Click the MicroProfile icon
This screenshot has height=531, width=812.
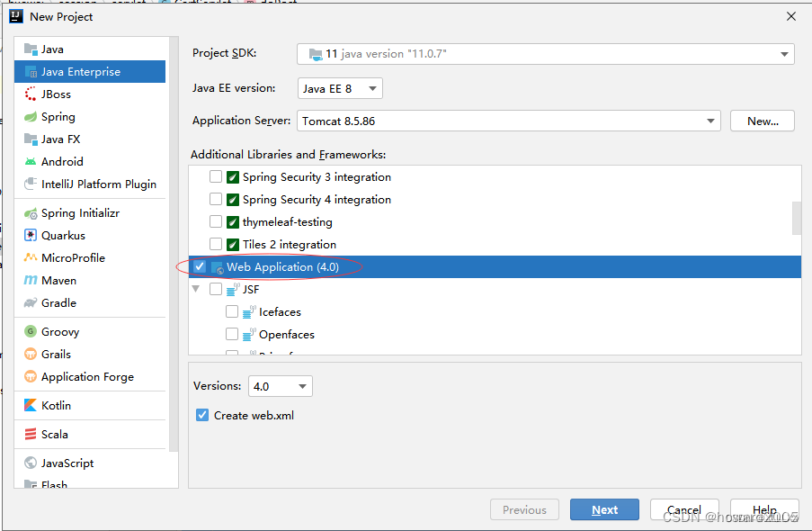(x=31, y=257)
